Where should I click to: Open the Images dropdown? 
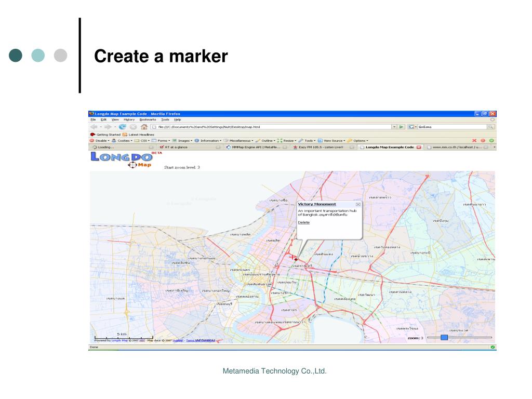tap(182, 140)
